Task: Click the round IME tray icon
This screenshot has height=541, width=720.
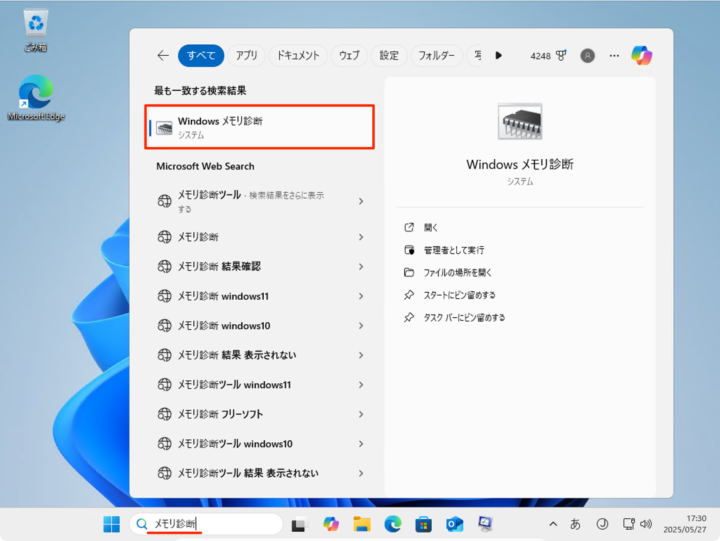Action: click(x=602, y=524)
